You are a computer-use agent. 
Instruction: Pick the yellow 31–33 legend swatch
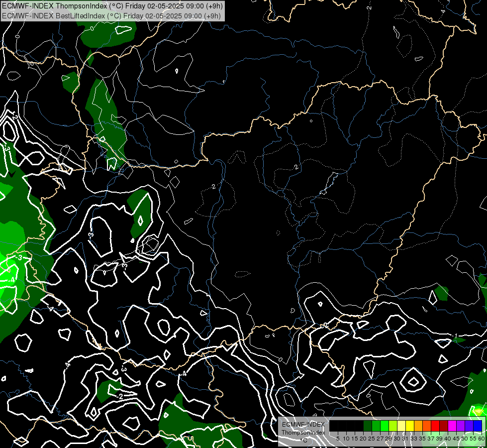pyautogui.click(x=410, y=426)
